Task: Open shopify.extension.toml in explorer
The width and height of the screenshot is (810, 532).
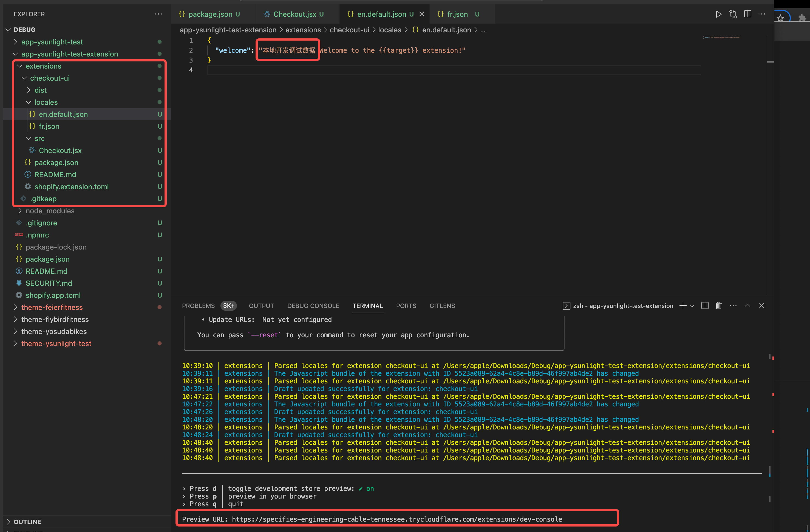Action: [x=72, y=186]
